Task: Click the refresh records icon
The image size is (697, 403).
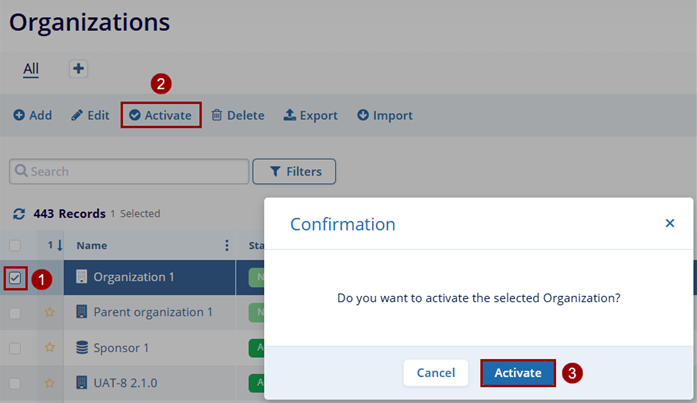Action: pyautogui.click(x=18, y=214)
